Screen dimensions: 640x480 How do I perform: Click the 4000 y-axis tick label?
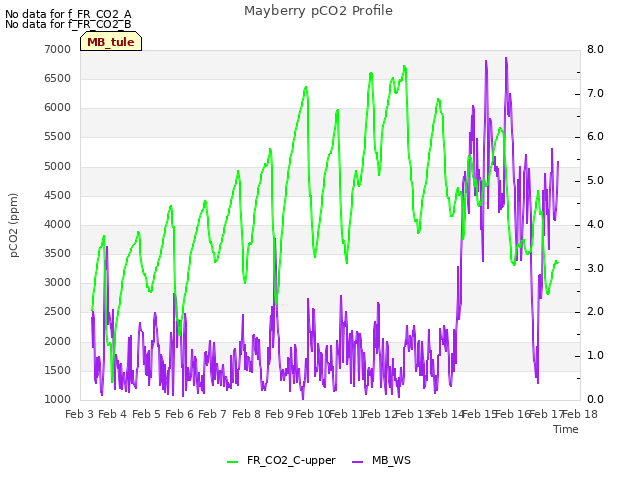[x=58, y=224]
